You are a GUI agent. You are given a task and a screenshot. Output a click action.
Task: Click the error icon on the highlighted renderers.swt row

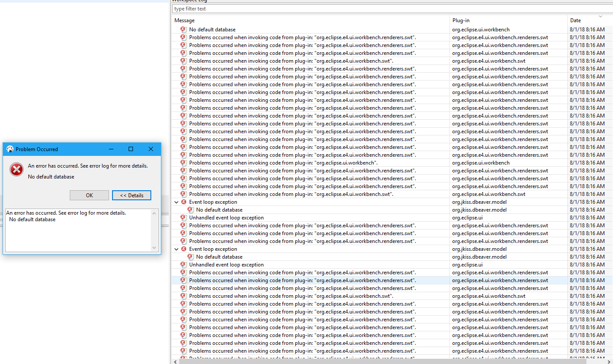(x=183, y=280)
